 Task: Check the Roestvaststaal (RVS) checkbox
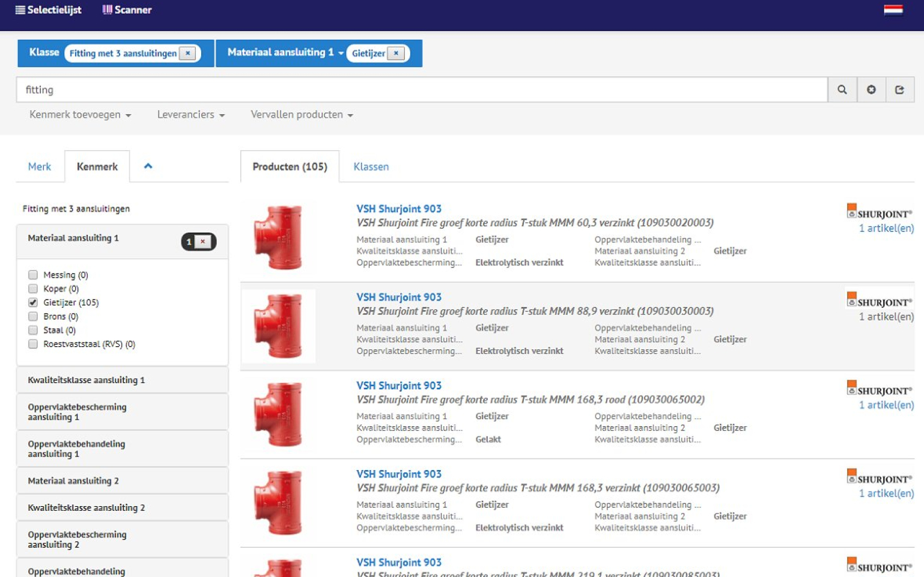[33, 344]
